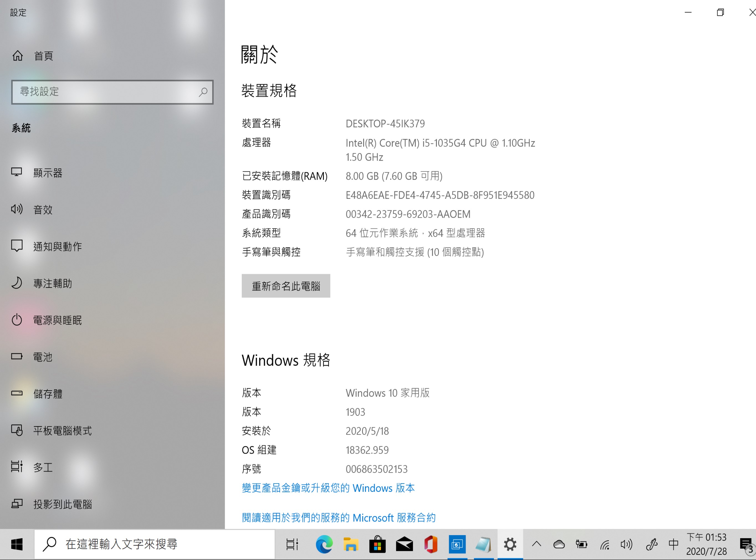The width and height of the screenshot is (756, 560).
Task: Open File Explorer from taskbar
Action: pos(350,545)
